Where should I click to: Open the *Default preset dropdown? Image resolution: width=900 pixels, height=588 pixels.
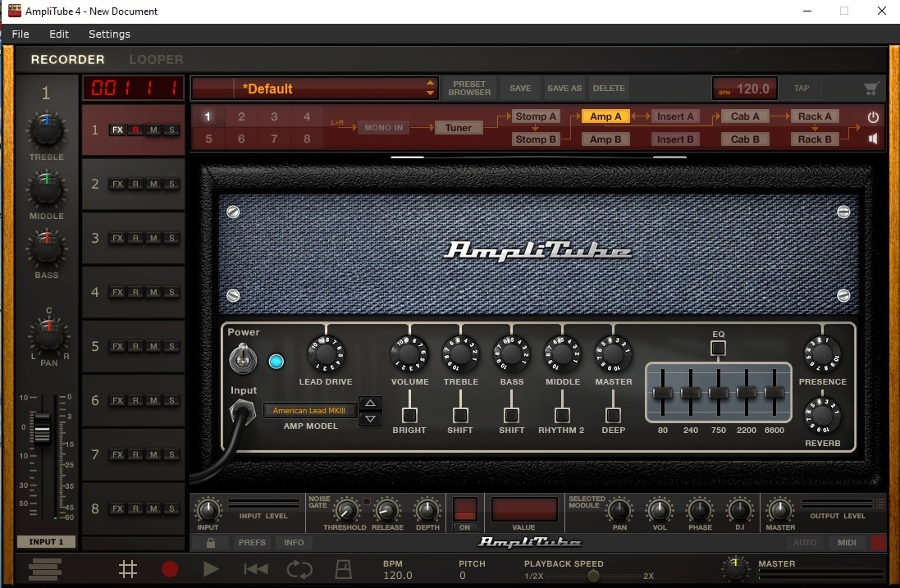(x=315, y=89)
